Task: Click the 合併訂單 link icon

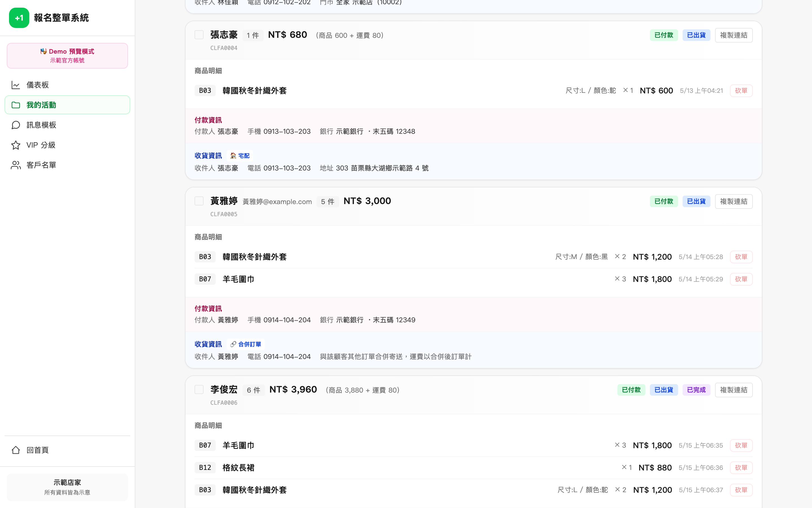Action: (233, 344)
